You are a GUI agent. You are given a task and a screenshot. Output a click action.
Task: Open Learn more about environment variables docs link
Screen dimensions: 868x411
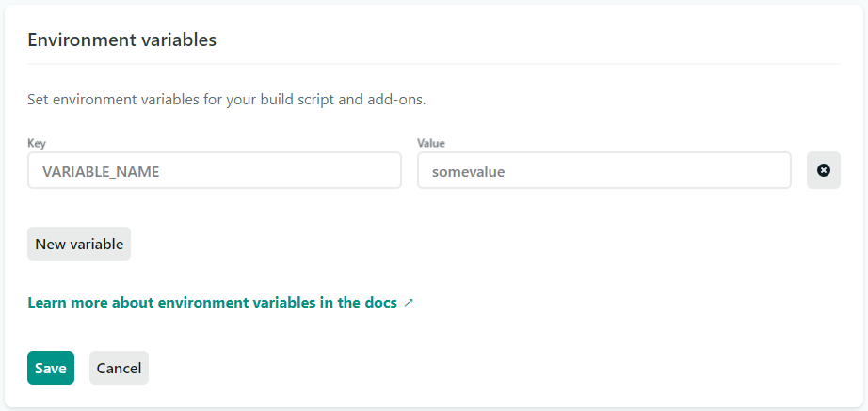coord(213,303)
